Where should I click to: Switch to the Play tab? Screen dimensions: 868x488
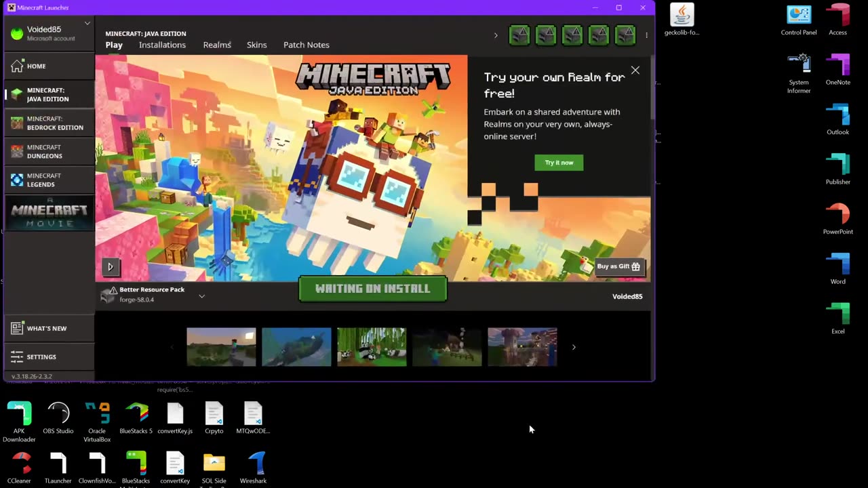tap(114, 45)
